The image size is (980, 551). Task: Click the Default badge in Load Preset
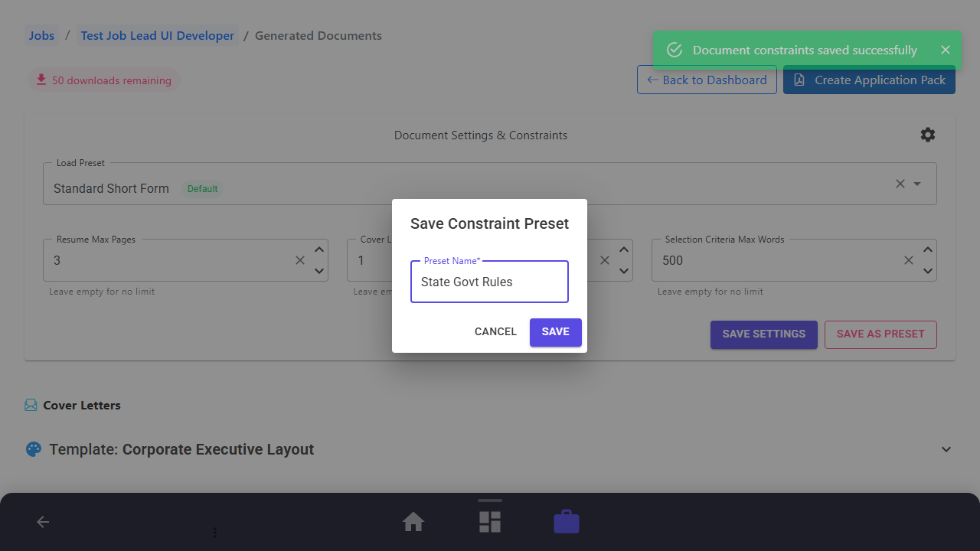203,189
